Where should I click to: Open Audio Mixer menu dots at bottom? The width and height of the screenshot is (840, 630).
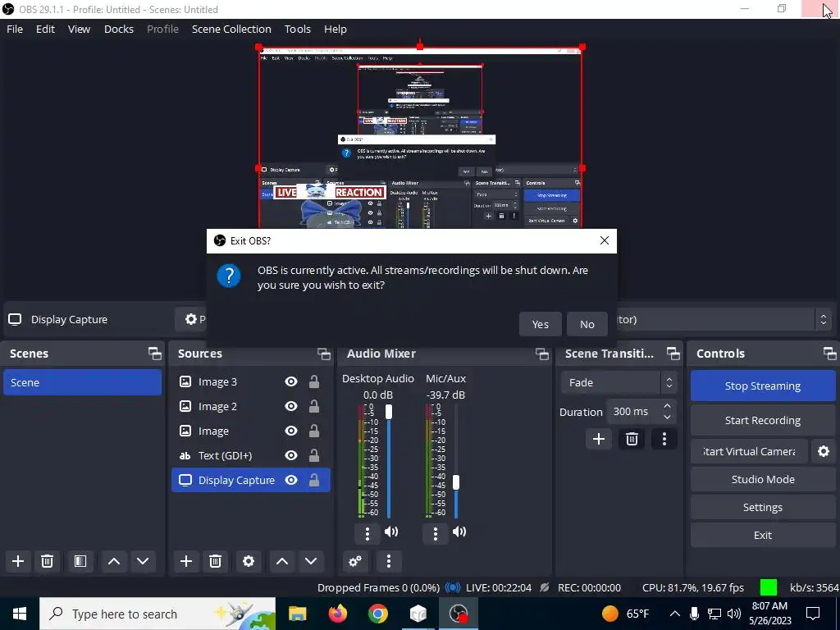coord(389,561)
